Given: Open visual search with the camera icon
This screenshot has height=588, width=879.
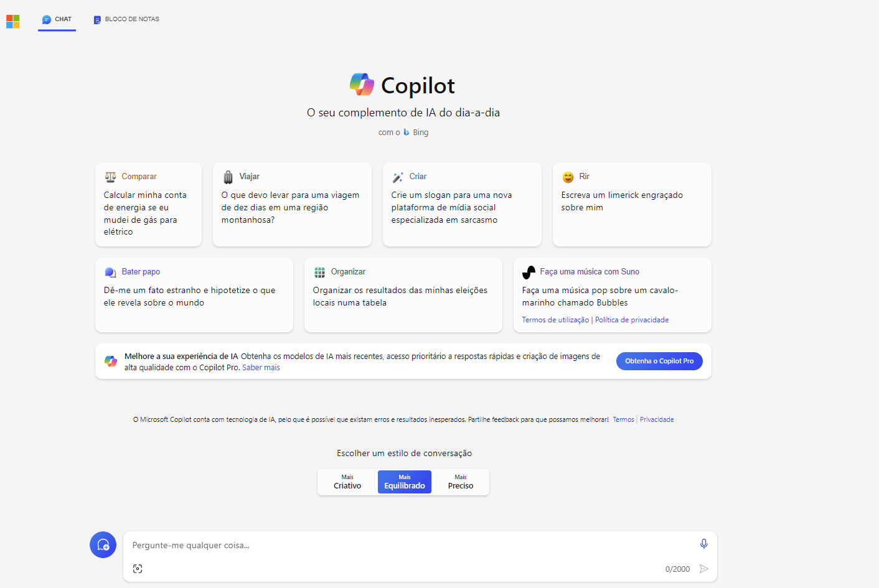Looking at the screenshot, I should (138, 568).
